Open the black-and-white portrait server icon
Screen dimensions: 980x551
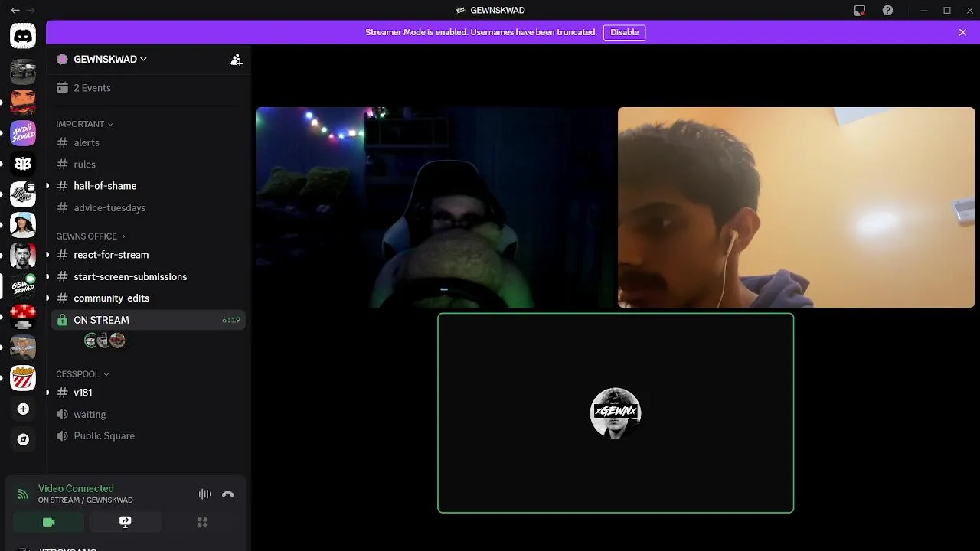tap(23, 256)
